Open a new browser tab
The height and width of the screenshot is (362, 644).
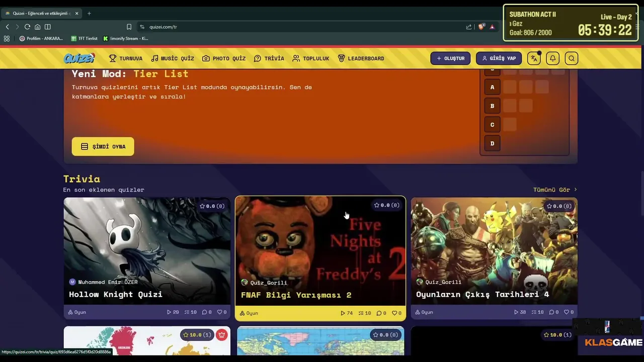click(89, 13)
